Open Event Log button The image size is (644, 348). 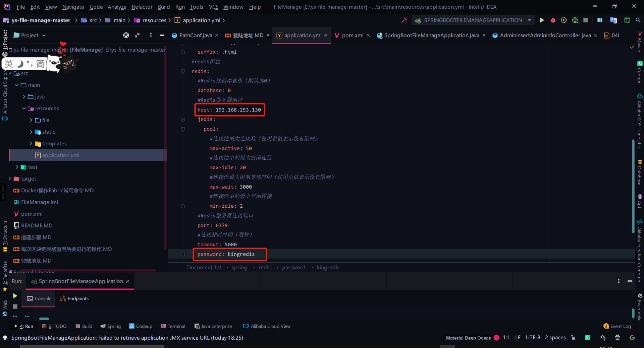tap(617, 326)
